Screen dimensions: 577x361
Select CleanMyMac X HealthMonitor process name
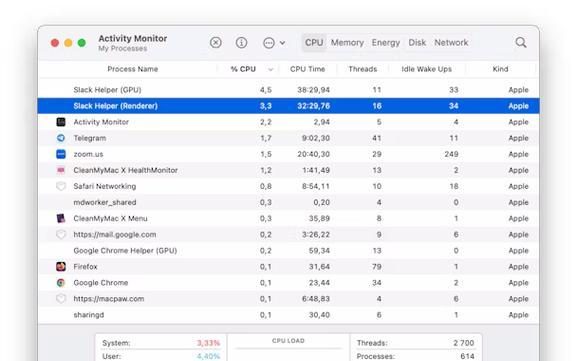click(125, 170)
